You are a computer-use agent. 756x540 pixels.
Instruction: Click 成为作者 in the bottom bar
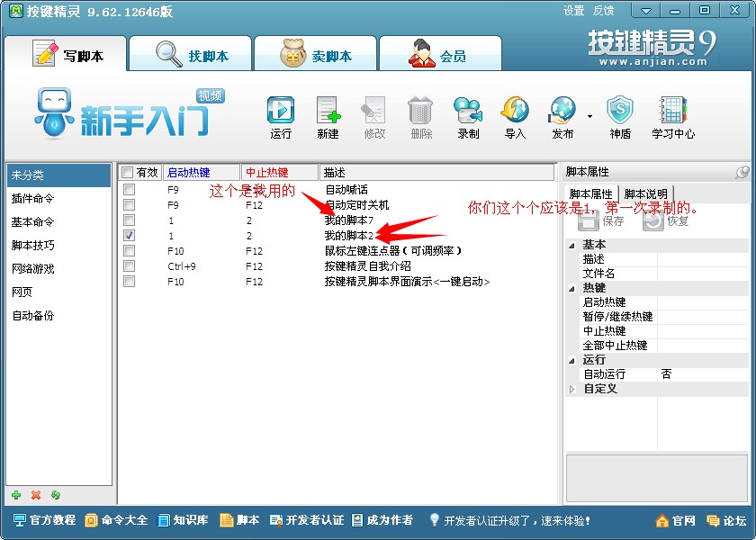(x=382, y=520)
